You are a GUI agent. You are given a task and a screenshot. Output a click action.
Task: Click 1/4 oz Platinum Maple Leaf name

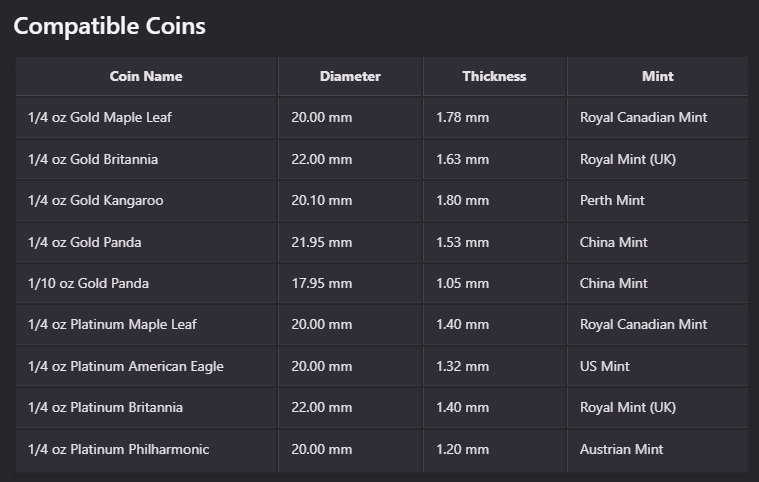click(112, 325)
